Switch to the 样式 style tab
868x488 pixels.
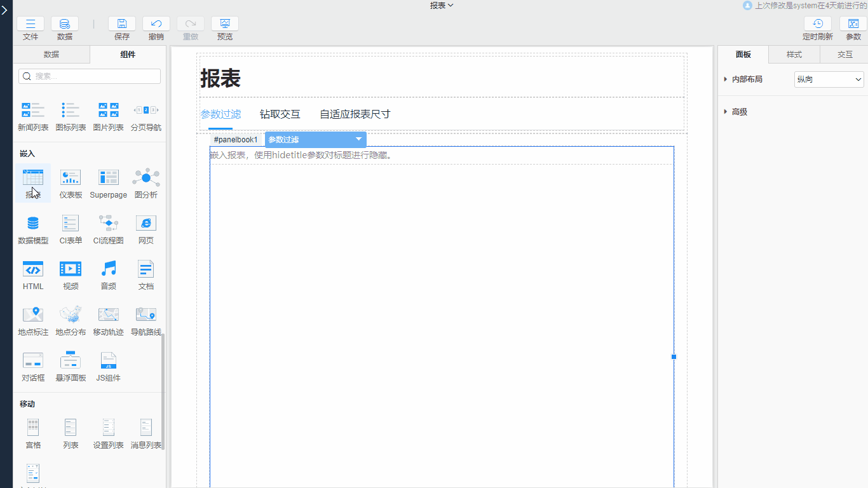pyautogui.click(x=794, y=55)
